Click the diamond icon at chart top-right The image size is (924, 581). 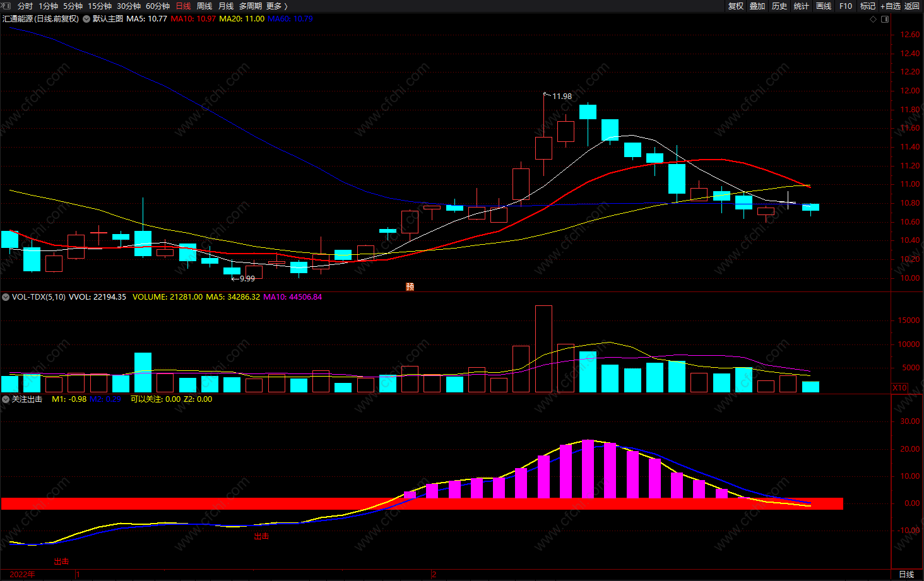tap(874, 19)
